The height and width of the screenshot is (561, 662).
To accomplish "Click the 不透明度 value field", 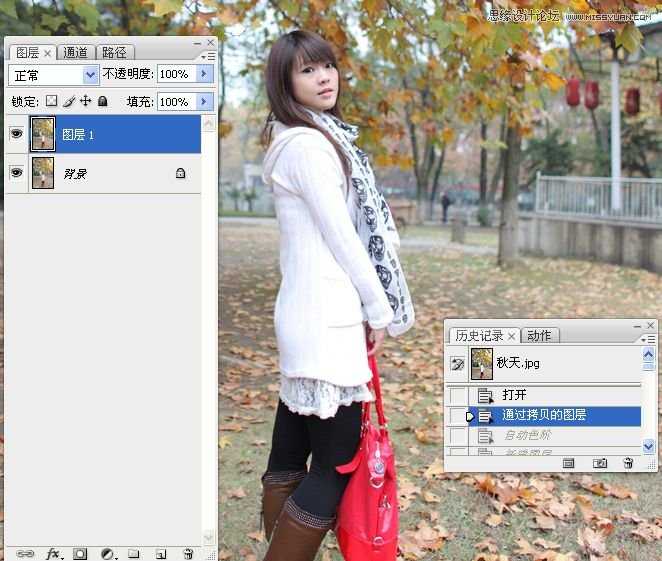I will point(176,74).
